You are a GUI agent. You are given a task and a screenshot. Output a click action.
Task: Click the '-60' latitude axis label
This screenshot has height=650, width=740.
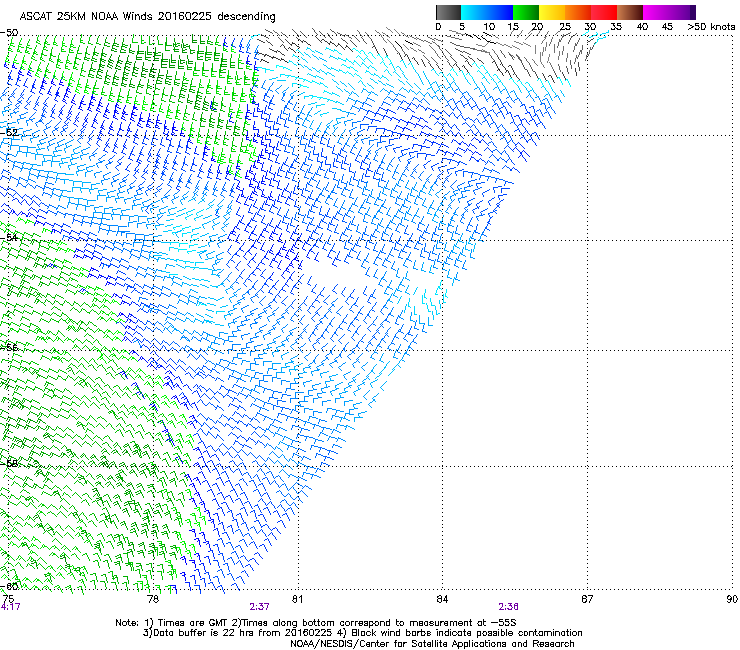pos(9,586)
